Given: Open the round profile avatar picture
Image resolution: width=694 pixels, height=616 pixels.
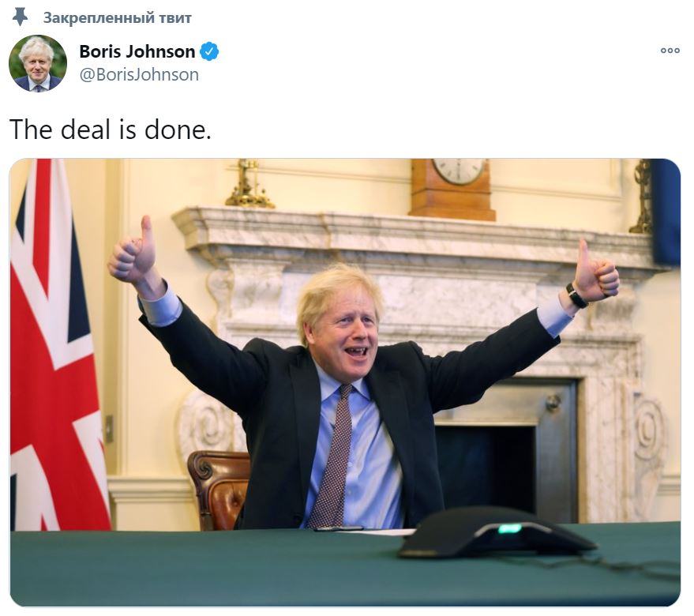Looking at the screenshot, I should coord(38,64).
